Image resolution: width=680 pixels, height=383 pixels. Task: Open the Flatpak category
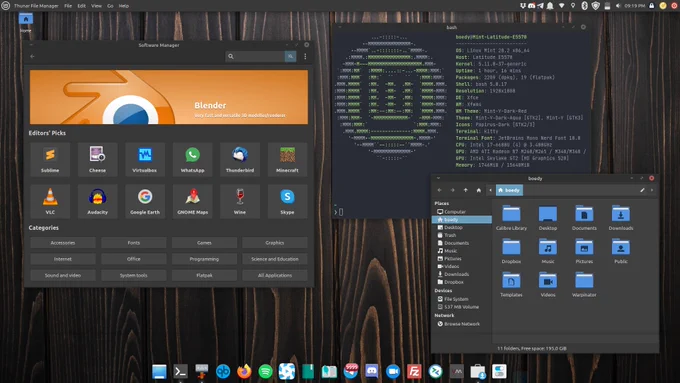coord(204,275)
